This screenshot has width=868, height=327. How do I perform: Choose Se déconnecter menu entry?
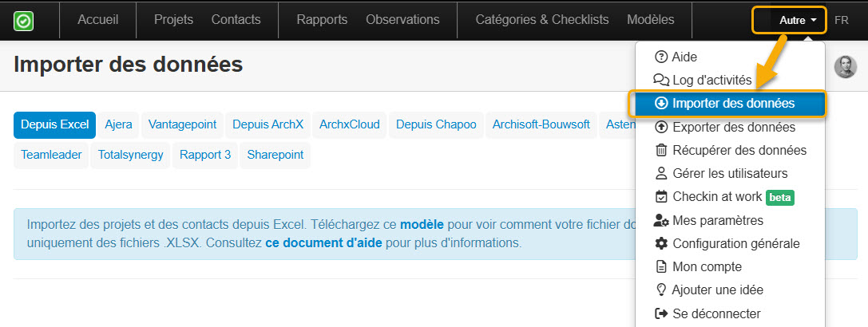point(730,313)
